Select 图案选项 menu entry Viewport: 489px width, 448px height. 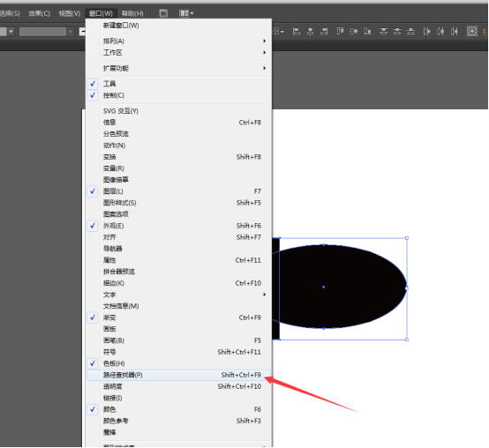pos(179,214)
